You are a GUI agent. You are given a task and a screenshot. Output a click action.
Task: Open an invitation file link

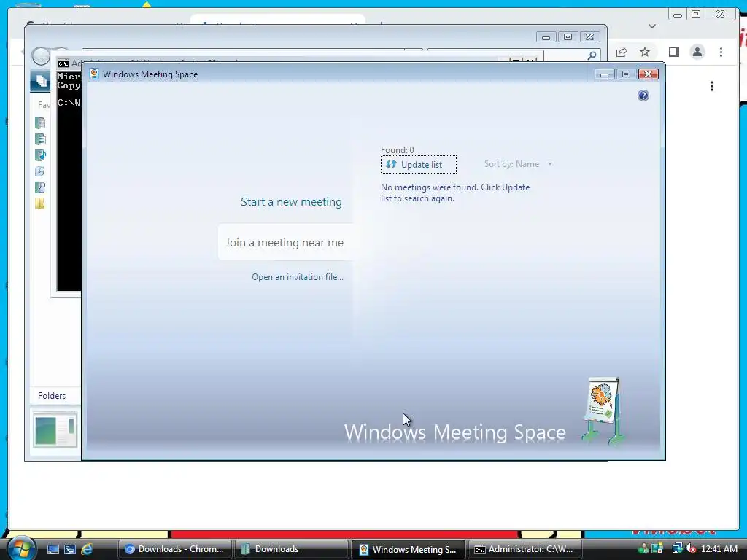point(298,277)
